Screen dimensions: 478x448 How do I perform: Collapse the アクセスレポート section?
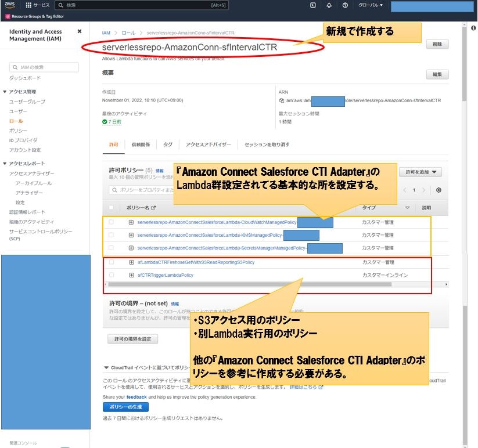pos(5,164)
